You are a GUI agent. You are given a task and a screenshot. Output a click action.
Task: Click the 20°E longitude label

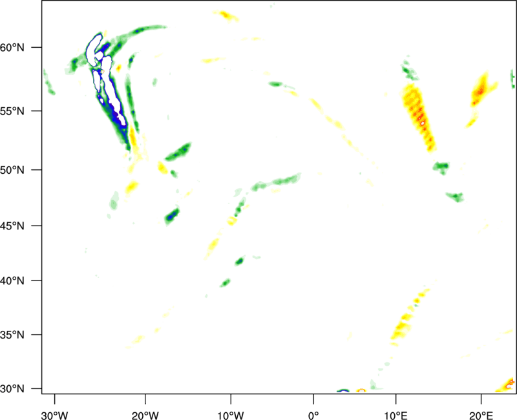tap(480, 414)
